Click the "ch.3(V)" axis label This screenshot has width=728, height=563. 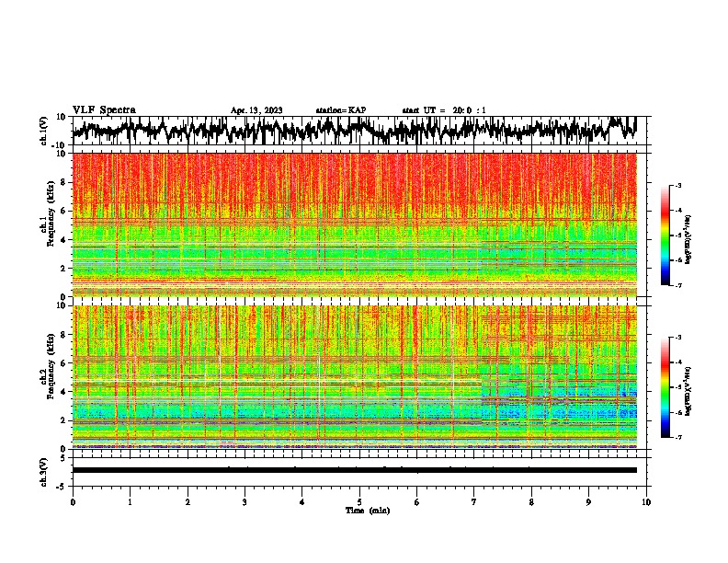pyautogui.click(x=44, y=472)
